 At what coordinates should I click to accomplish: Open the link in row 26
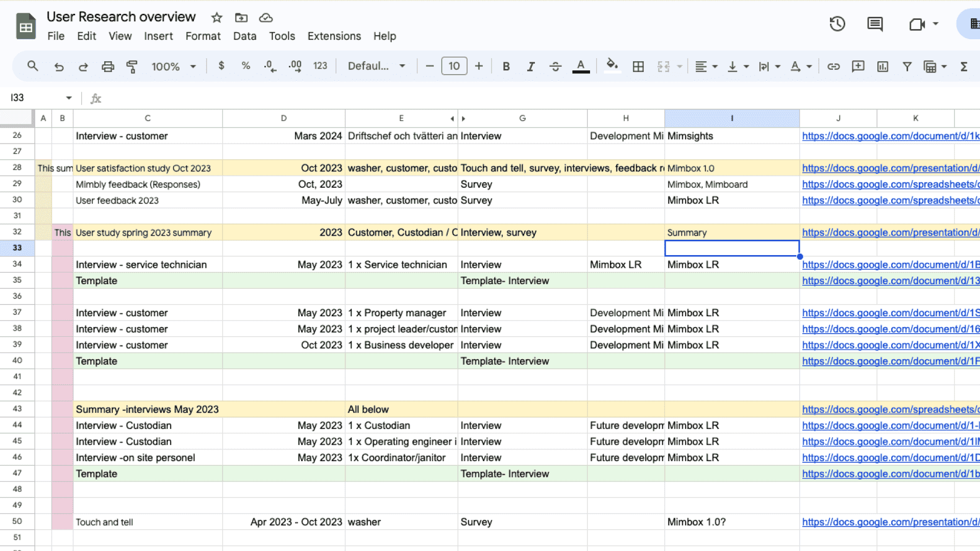[x=890, y=136]
